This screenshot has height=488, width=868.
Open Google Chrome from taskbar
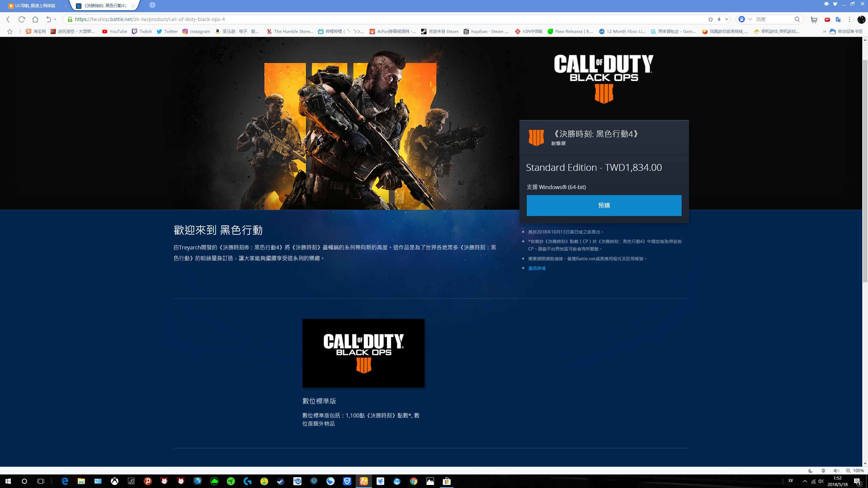coord(414,481)
